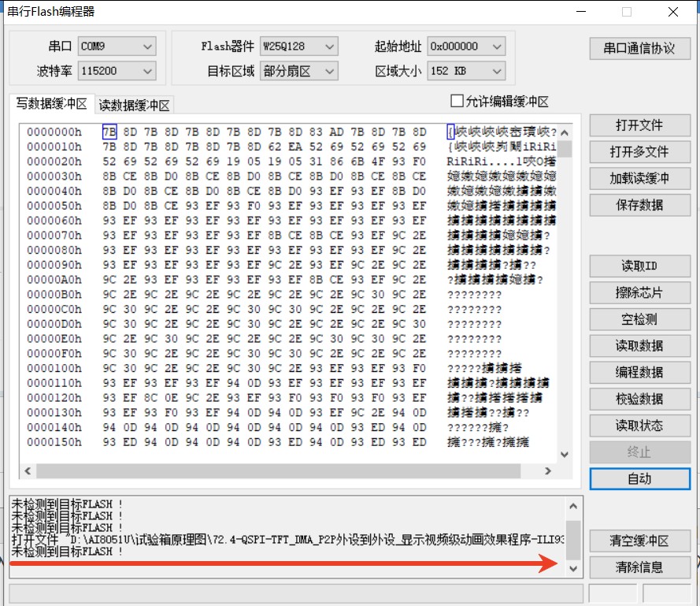Switch to the 写数据缓冲区 tab
The height and width of the screenshot is (606, 700).
[x=52, y=104]
